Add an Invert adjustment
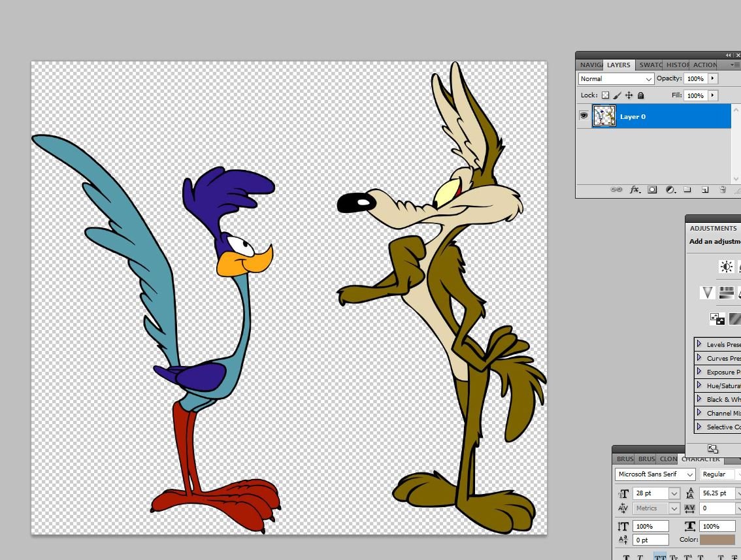The image size is (741, 560). (717, 318)
